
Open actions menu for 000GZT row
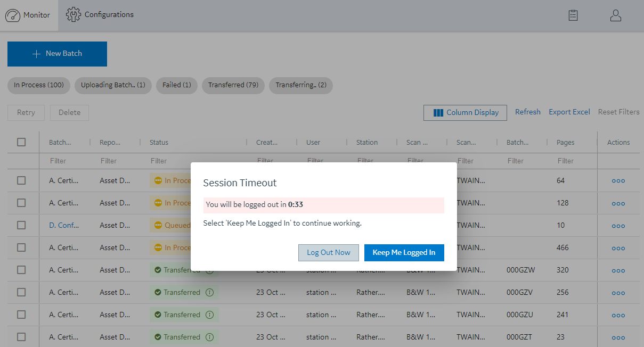(x=618, y=337)
